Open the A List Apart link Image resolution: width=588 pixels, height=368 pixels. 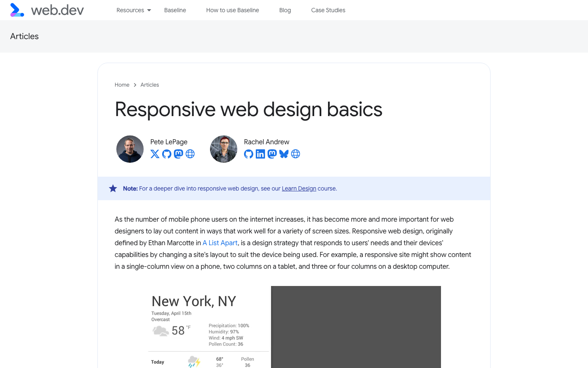click(x=220, y=243)
